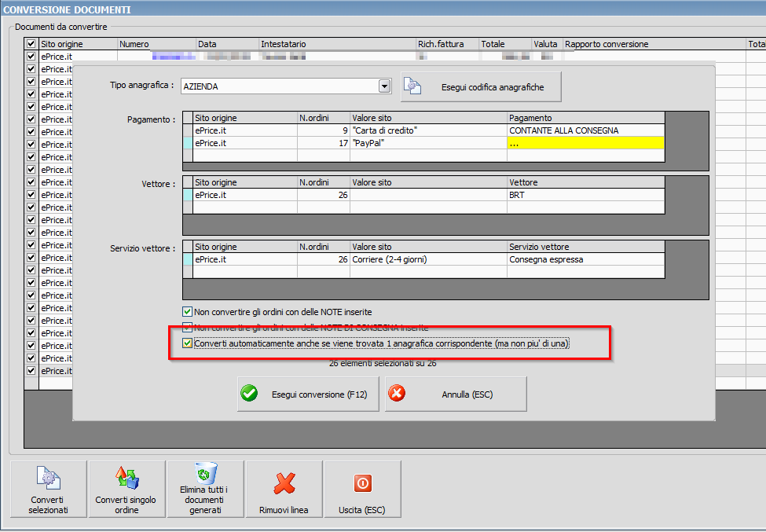Click the Rimuovi linea red X icon
Screen dimensions: 766x532
(x=284, y=482)
